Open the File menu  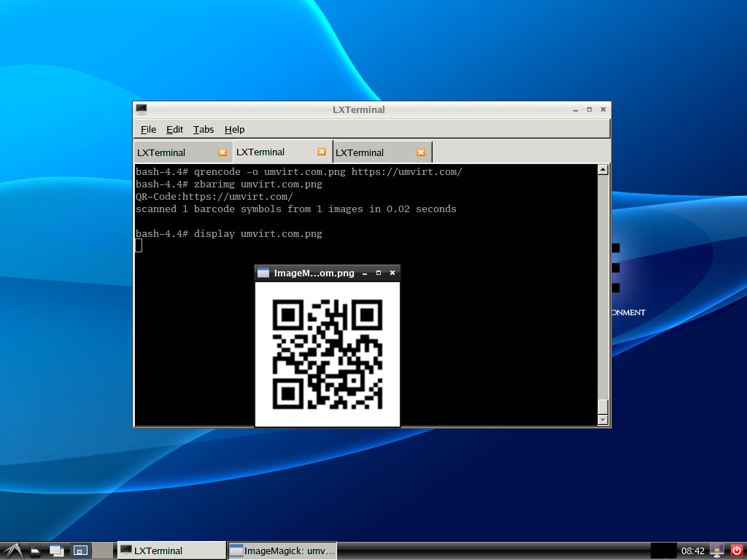coord(148,129)
